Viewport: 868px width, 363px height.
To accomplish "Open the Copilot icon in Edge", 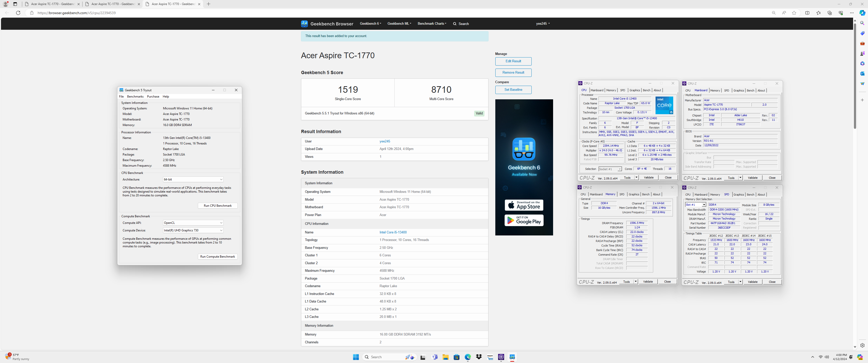I will 862,13.
